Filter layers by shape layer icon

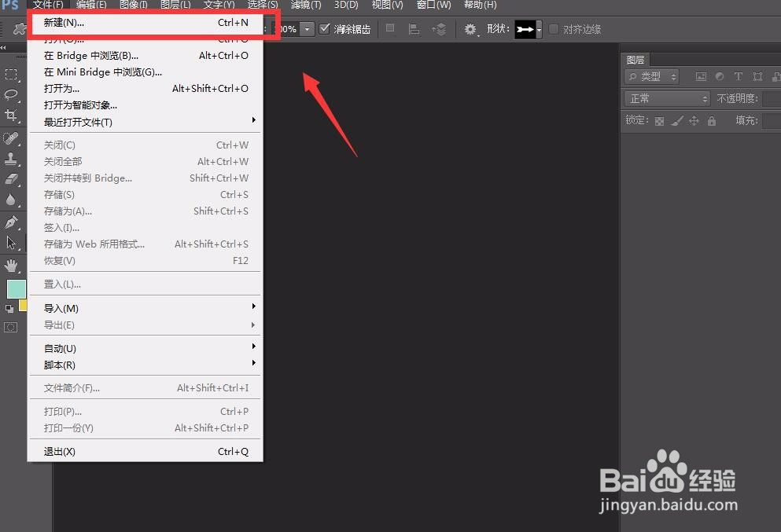pyautogui.click(x=757, y=77)
